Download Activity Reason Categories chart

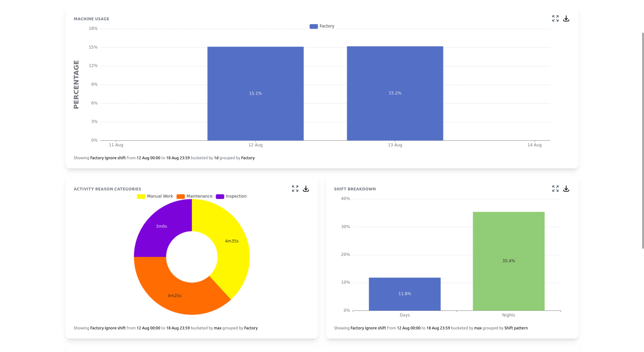(x=306, y=189)
